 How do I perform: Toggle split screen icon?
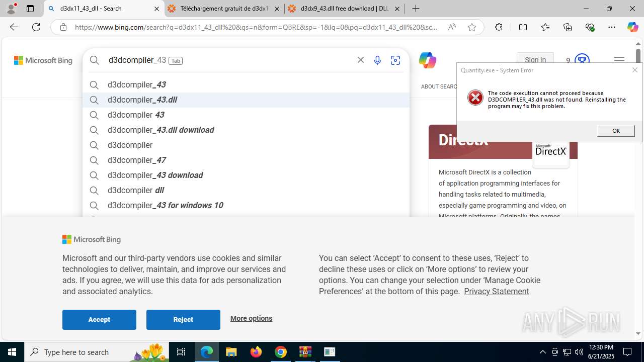click(523, 27)
